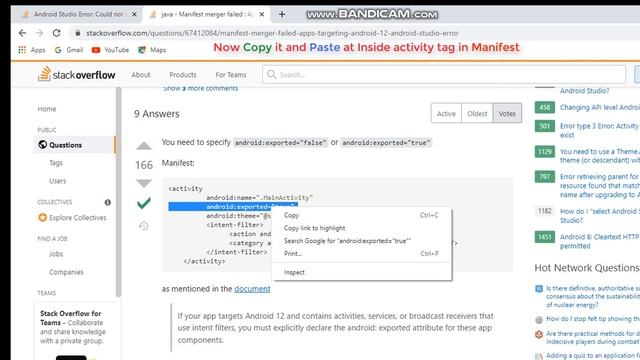640x360 pixels.
Task: Open For Teams in top navigation
Action: [x=231, y=75]
